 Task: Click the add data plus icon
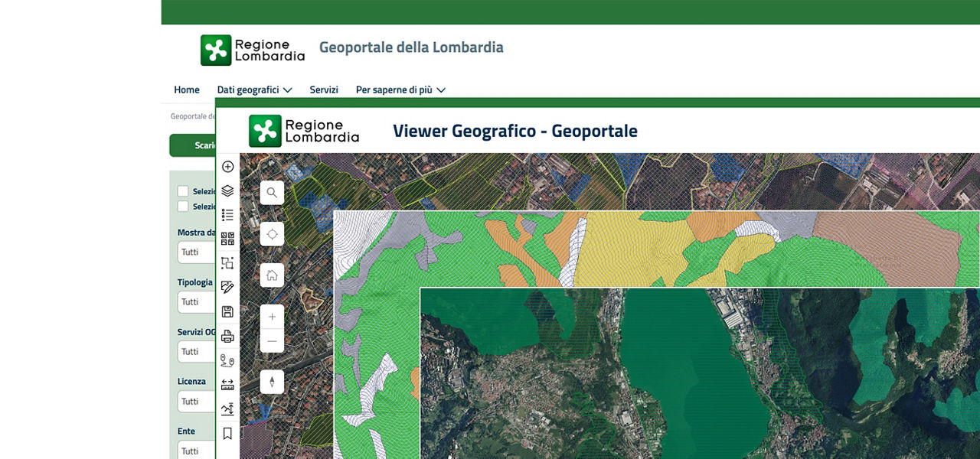coord(227,167)
